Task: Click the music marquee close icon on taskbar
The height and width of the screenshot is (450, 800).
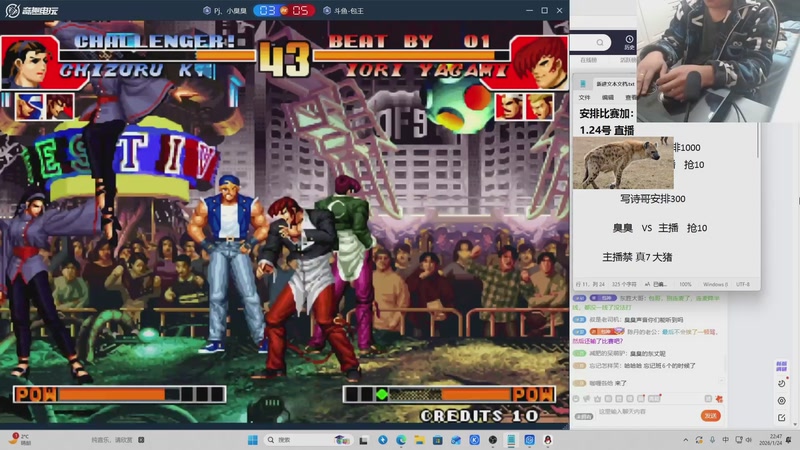Action: tap(141, 440)
